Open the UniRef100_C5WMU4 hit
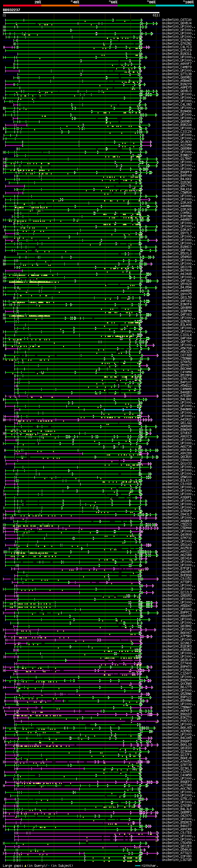This screenshot has height=868, width=197. click(x=177, y=192)
